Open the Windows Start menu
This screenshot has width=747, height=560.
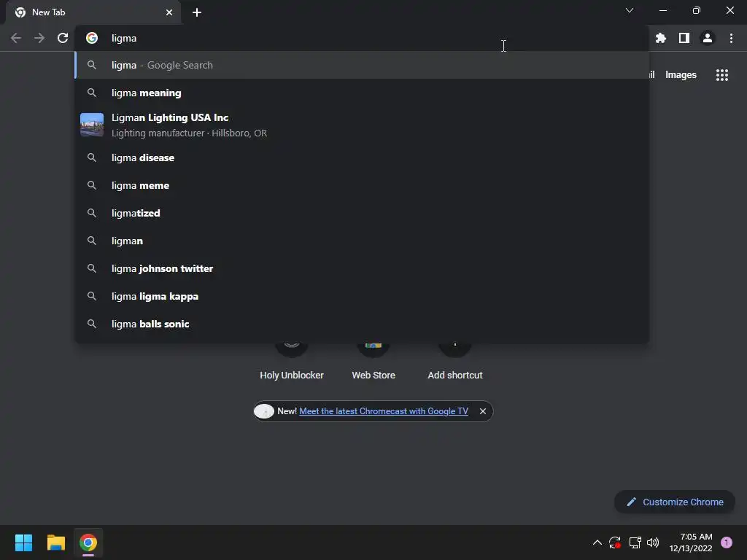[x=23, y=542]
